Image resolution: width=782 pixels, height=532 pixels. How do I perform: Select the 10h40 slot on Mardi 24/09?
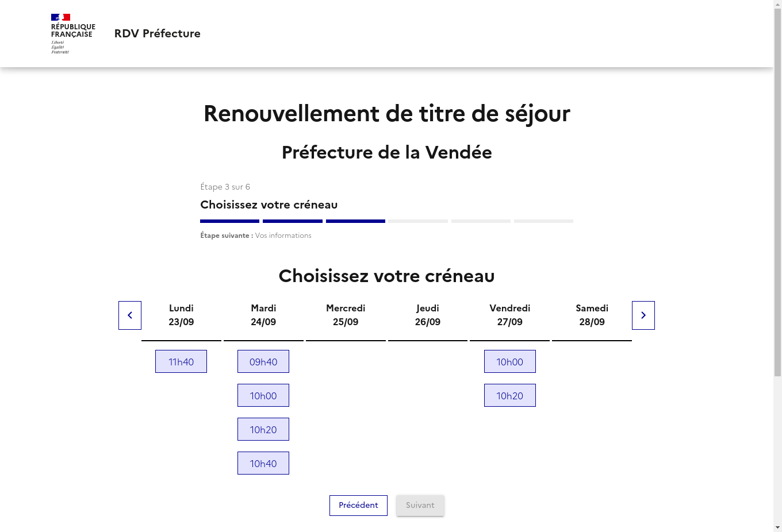(263, 463)
